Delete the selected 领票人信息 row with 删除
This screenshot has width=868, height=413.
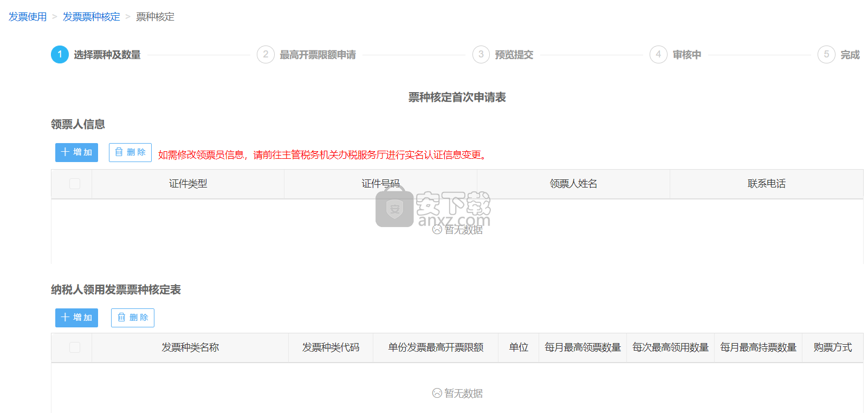pos(130,152)
